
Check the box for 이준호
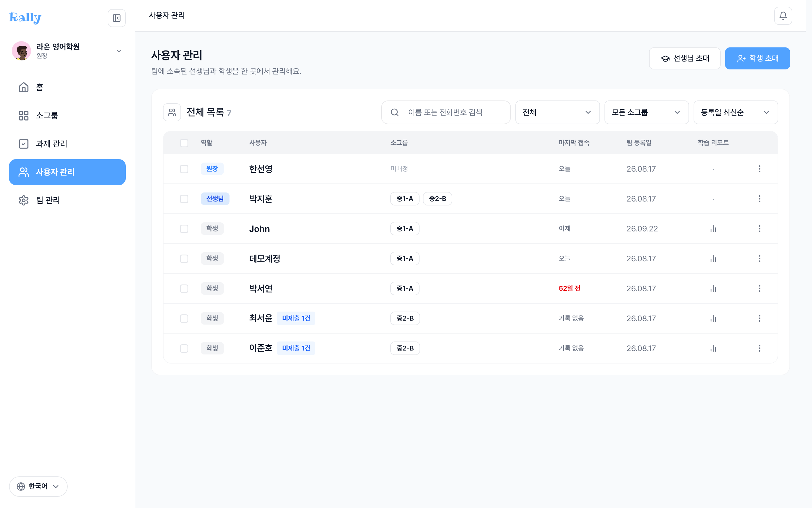click(184, 349)
